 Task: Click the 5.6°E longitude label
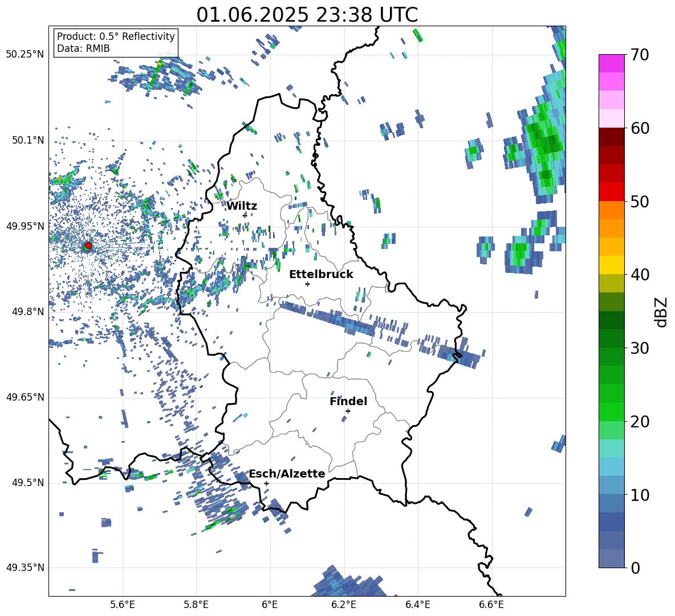coord(123,605)
